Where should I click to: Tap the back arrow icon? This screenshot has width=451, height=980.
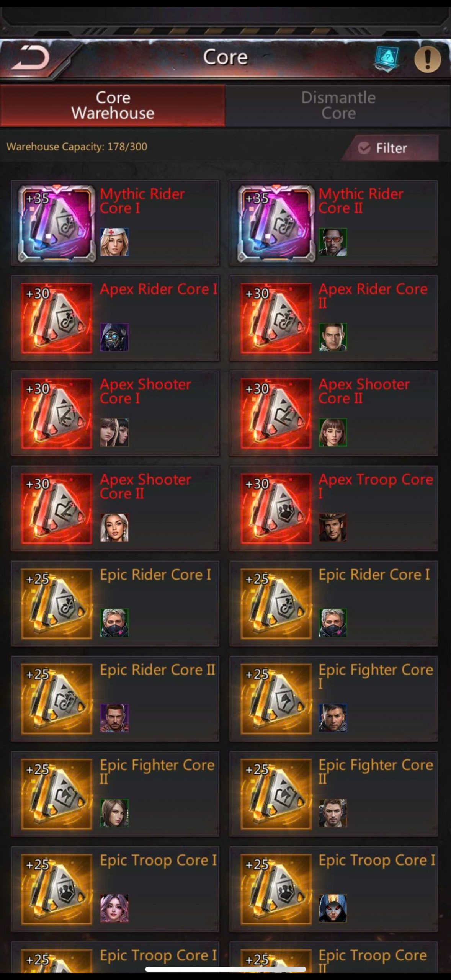click(x=30, y=58)
